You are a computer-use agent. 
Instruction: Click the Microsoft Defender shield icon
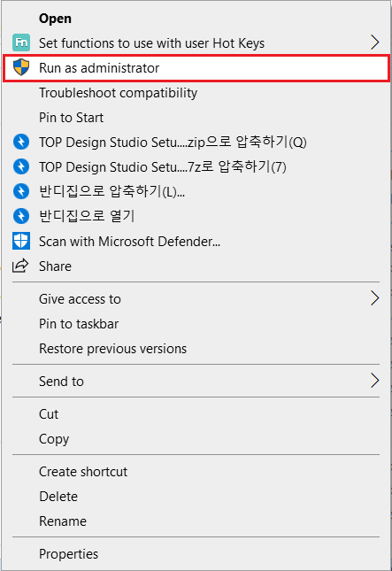21,241
